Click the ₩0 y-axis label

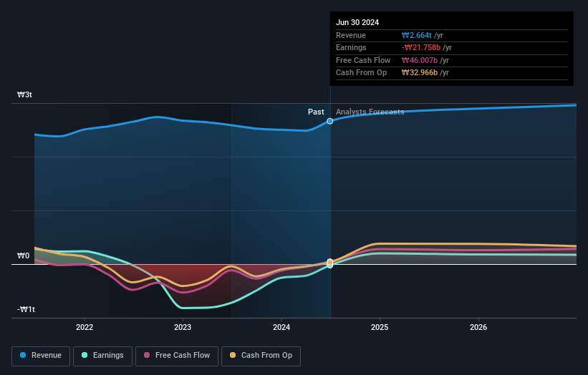23,256
